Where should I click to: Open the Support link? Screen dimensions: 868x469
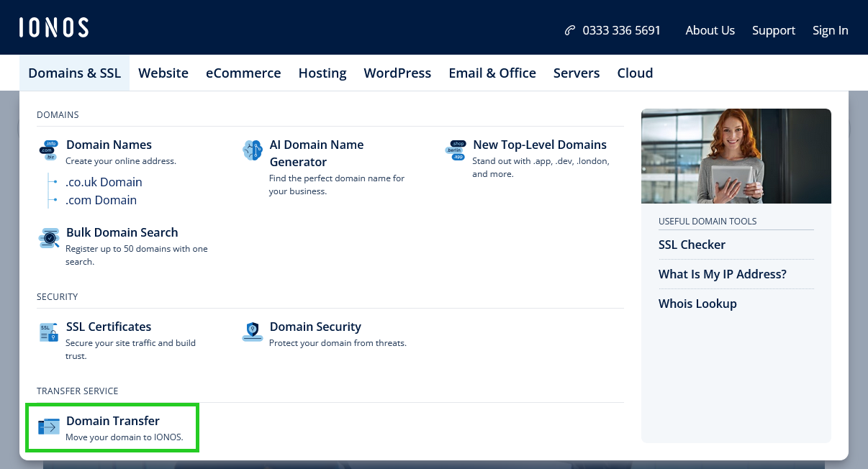pos(774,30)
